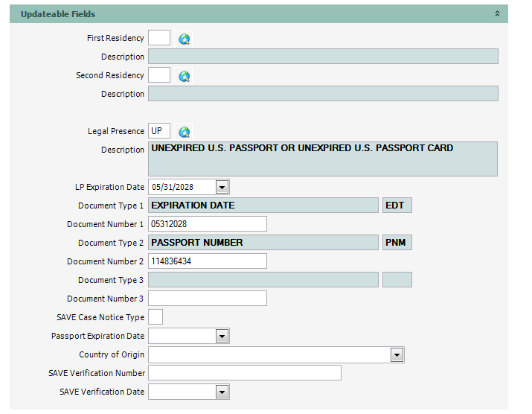Click the First Residency Description field
Screen dimensions: 532x414
point(324,57)
